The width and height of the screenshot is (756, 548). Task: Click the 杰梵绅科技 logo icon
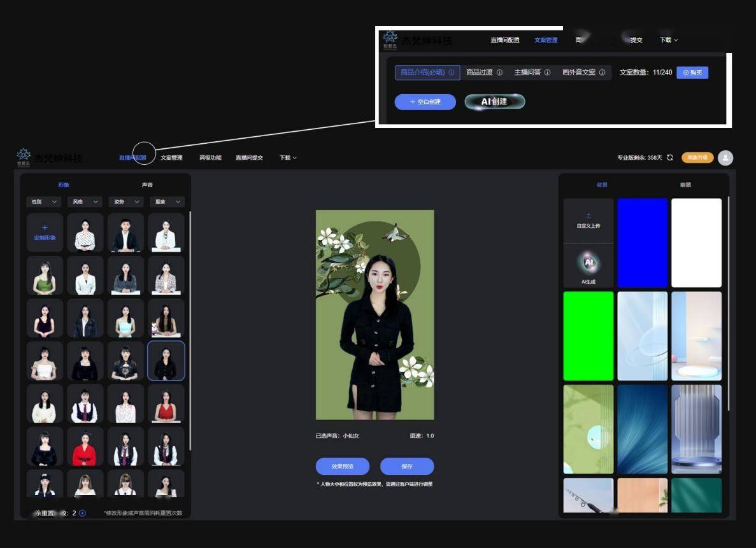(24, 155)
